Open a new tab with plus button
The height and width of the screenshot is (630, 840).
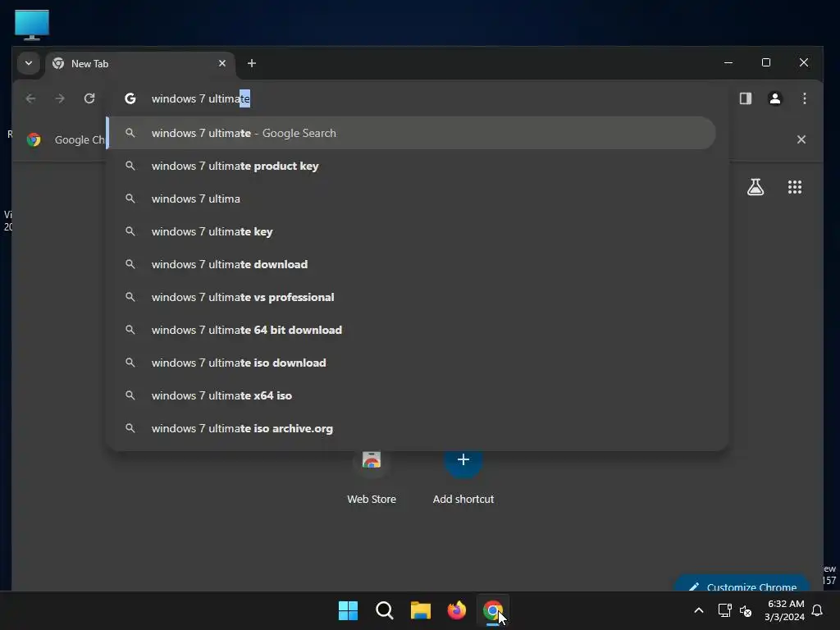[251, 63]
